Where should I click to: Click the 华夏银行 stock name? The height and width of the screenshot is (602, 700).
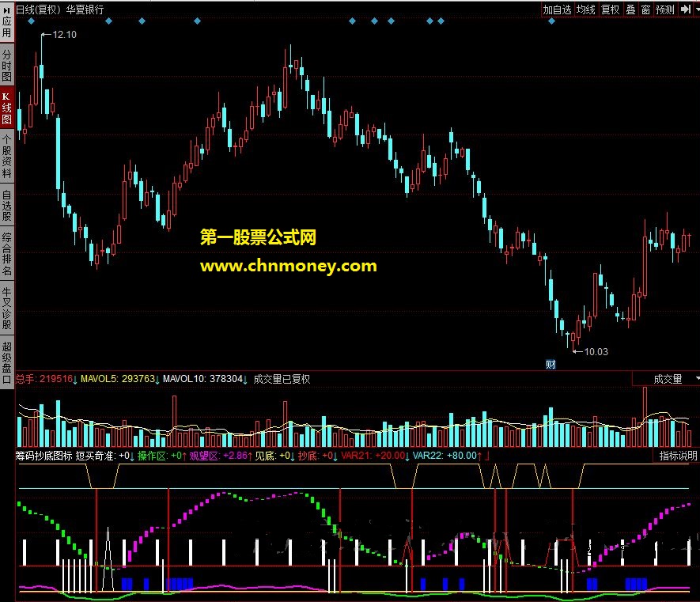point(85,9)
